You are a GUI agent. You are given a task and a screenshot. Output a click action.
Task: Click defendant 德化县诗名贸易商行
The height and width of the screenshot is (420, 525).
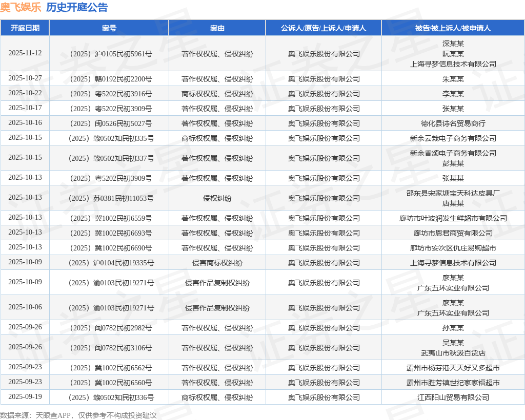tap(453, 123)
